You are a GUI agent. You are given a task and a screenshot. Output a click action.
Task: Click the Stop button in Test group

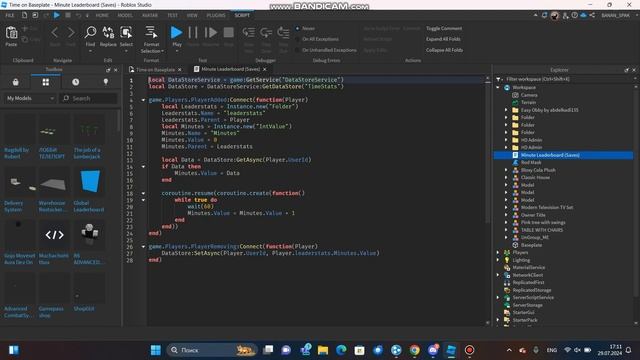click(x=229, y=32)
